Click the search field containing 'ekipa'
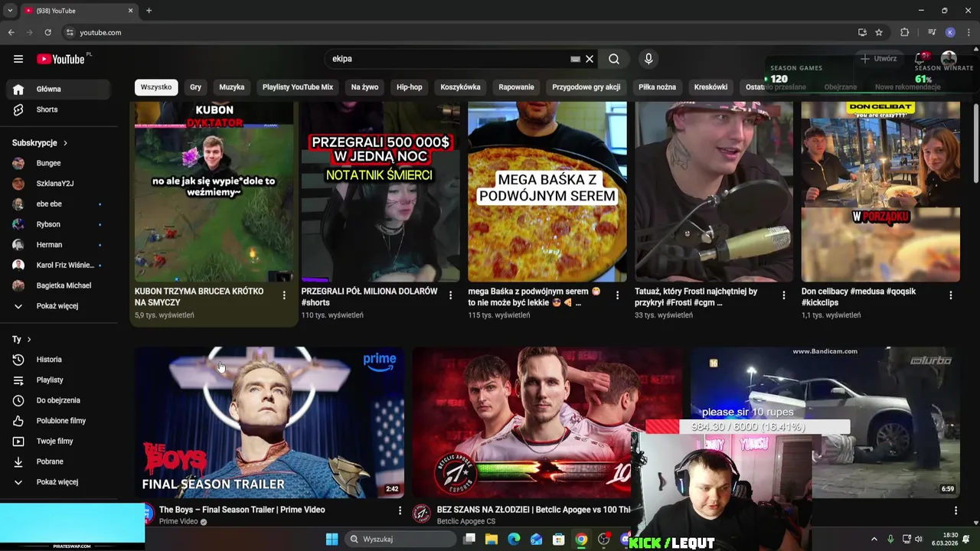 click(448, 59)
